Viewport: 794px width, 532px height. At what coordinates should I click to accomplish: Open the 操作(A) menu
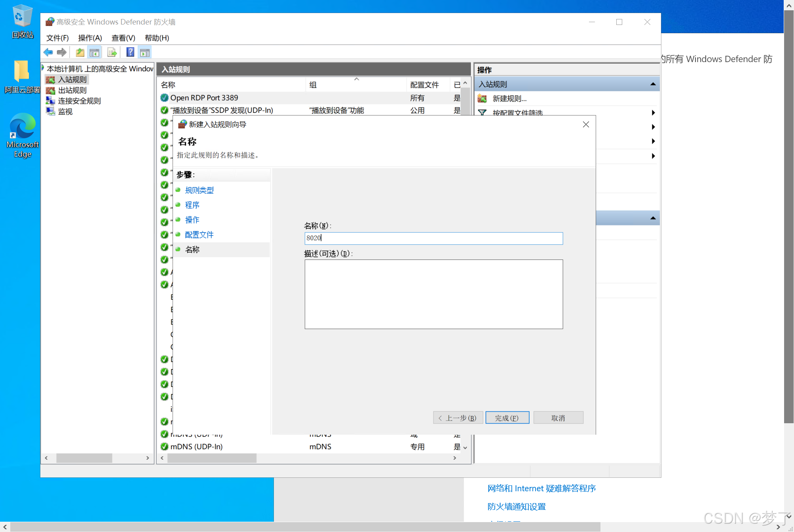[90, 38]
